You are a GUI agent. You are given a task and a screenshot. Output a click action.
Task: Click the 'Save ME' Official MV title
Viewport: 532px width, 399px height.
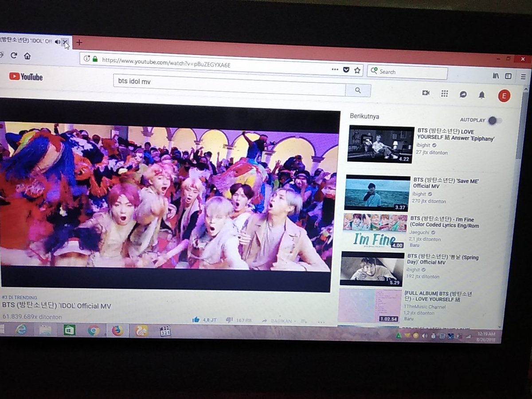446,183
